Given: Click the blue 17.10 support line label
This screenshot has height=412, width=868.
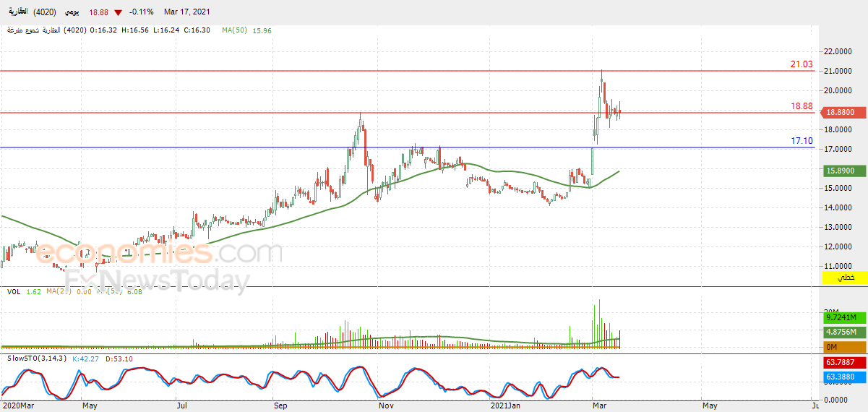Looking at the screenshot, I should click(802, 141).
